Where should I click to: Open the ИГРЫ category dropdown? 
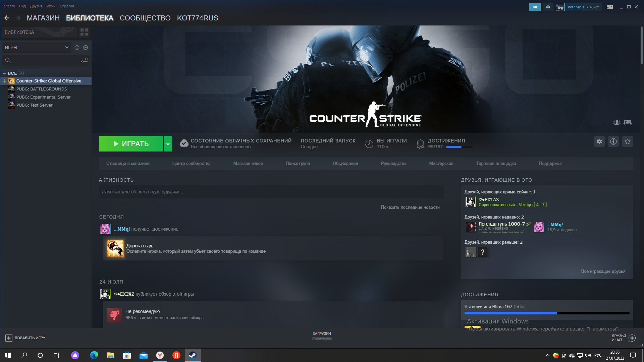pyautogui.click(x=37, y=48)
